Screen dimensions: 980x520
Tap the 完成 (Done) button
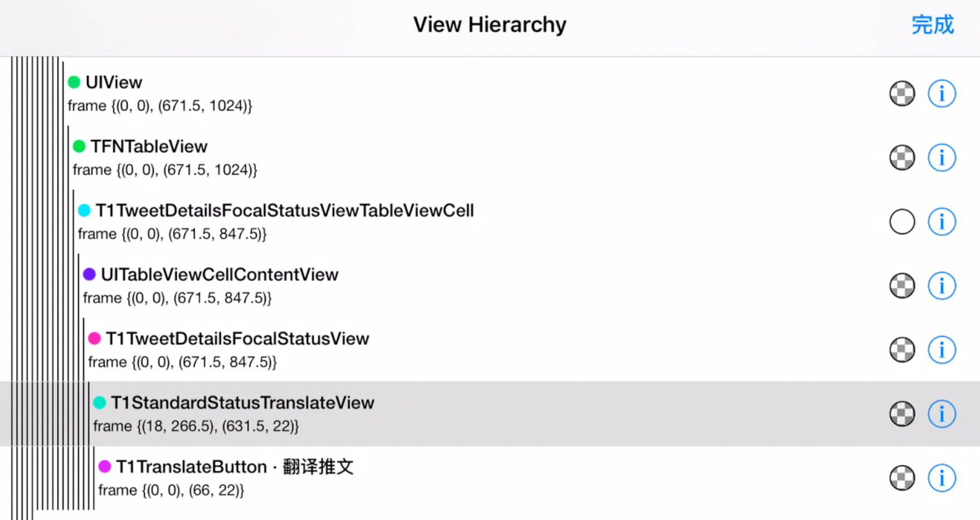point(933,25)
